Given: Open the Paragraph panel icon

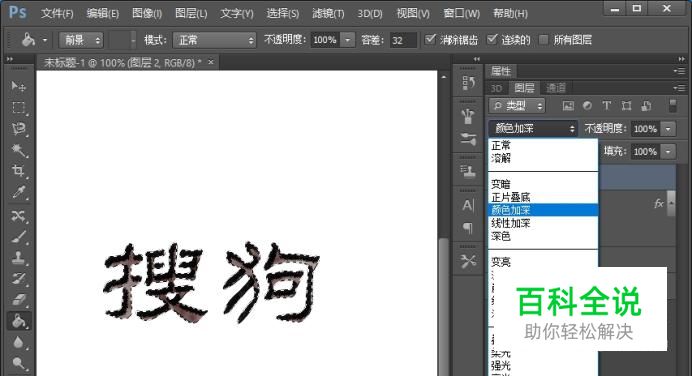Looking at the screenshot, I should 468,228.
